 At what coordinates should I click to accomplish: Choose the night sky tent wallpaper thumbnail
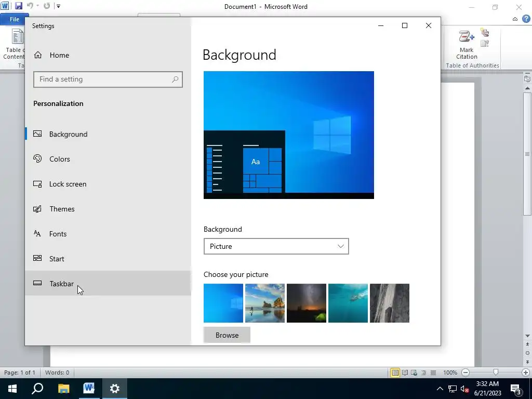(307, 303)
